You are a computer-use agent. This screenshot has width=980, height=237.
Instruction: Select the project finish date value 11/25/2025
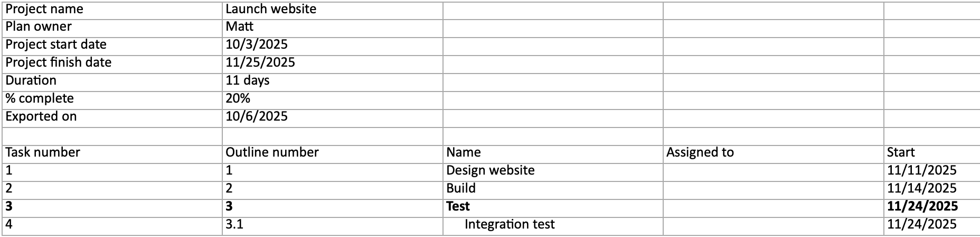260,62
